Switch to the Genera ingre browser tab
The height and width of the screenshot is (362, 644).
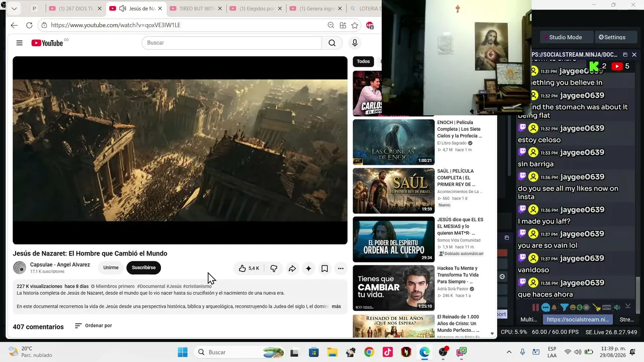(x=315, y=9)
